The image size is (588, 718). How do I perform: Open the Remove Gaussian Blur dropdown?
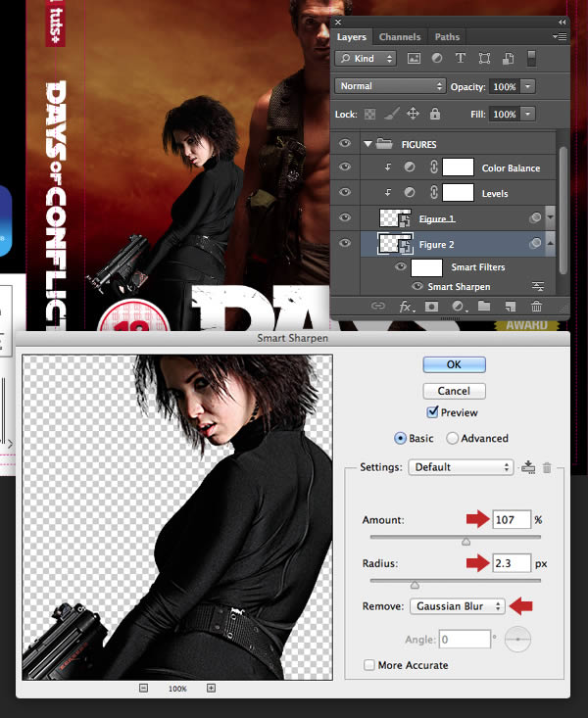[458, 606]
